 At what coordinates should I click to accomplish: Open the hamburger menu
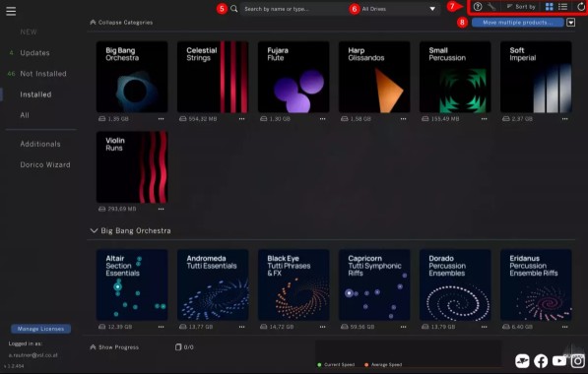click(11, 11)
